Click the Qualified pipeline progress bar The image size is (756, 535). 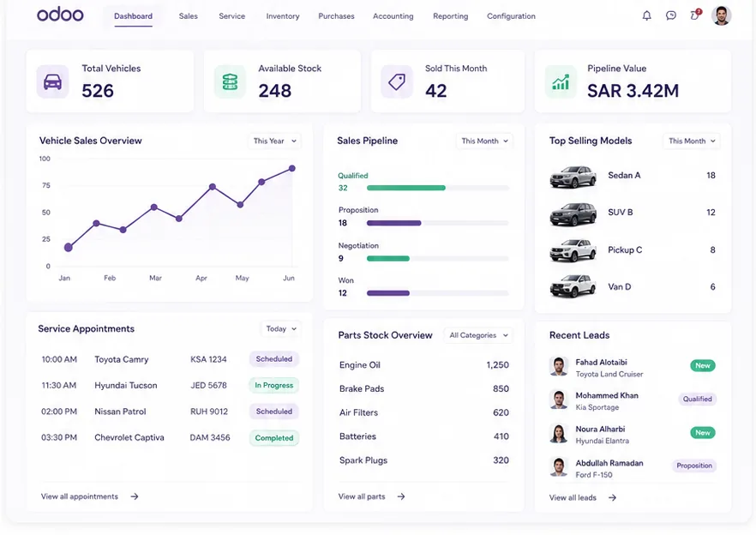point(438,188)
